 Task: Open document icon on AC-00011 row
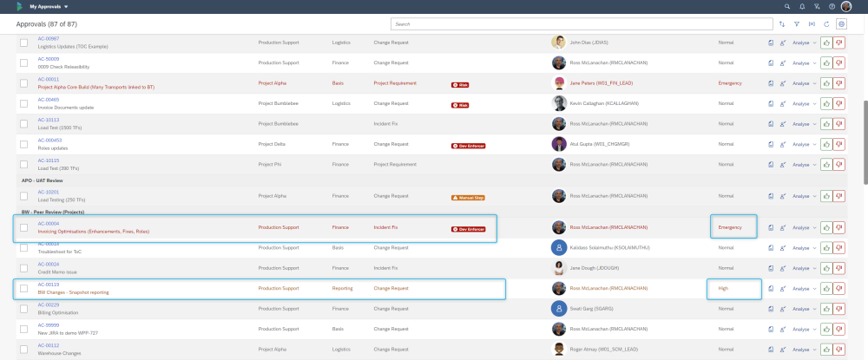(771, 83)
